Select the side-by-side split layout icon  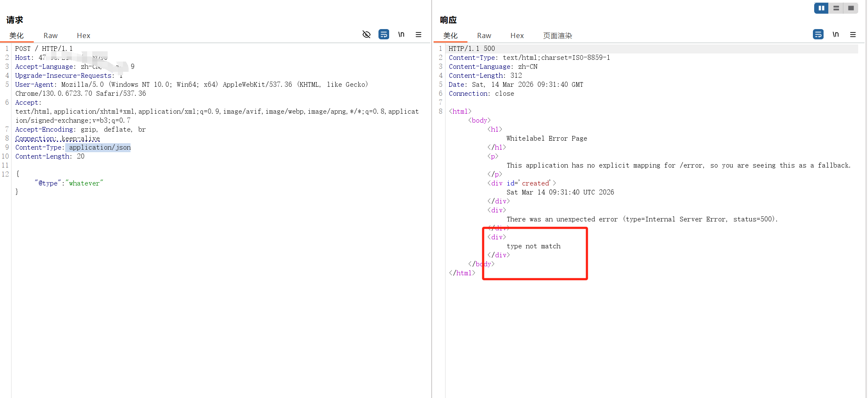[x=821, y=8]
